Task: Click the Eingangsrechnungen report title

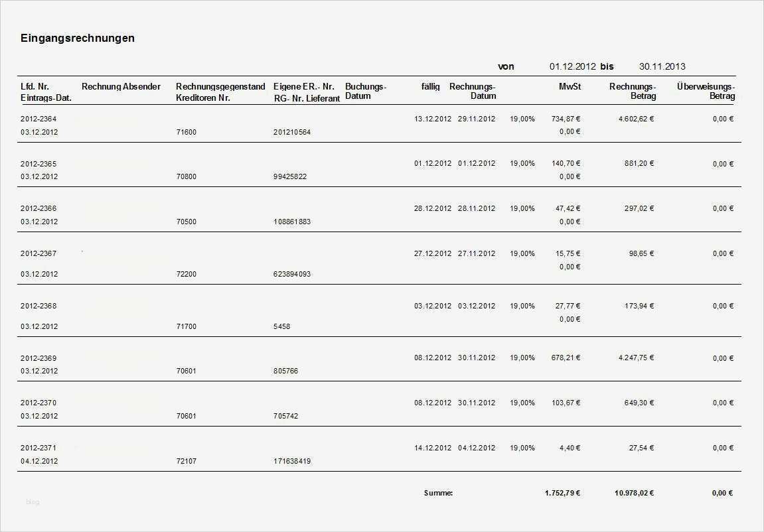Action: click(78, 38)
